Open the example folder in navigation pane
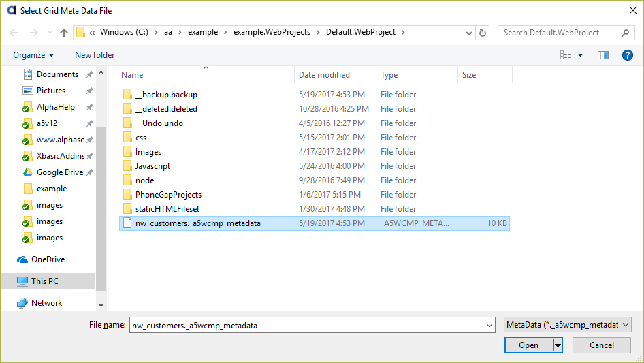The image size is (644, 363). 51,189
